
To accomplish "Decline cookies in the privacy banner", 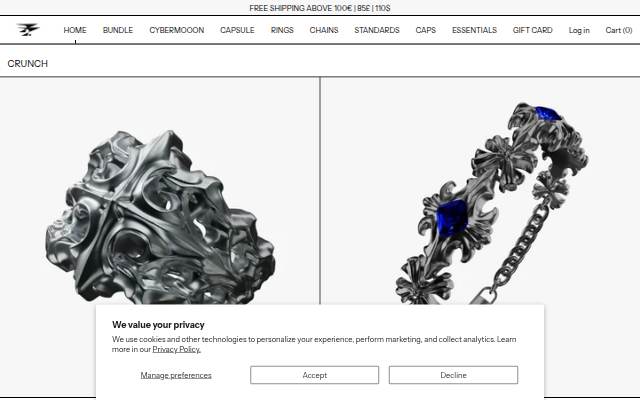I will (453, 375).
